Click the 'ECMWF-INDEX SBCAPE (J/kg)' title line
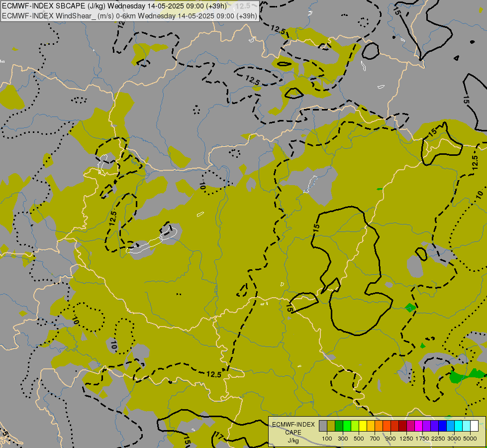 point(114,6)
